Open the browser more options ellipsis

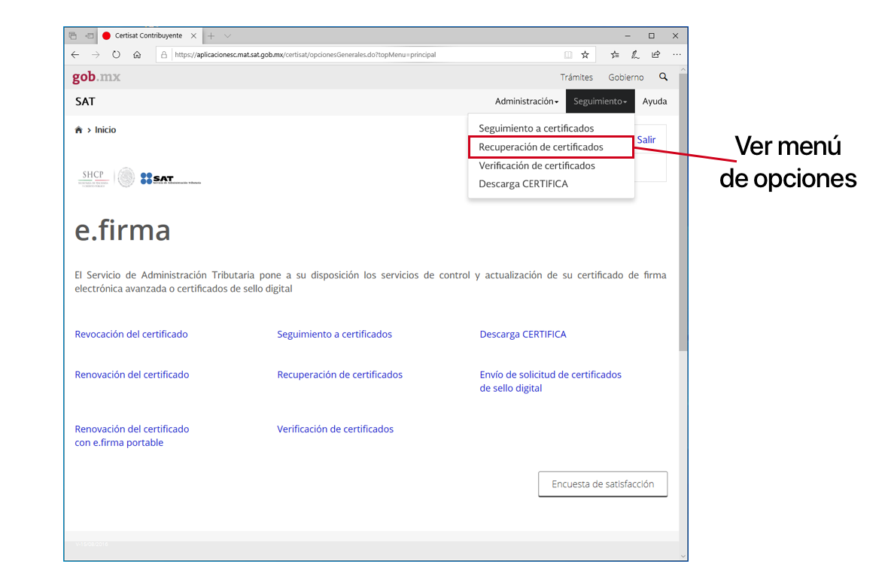[677, 54]
